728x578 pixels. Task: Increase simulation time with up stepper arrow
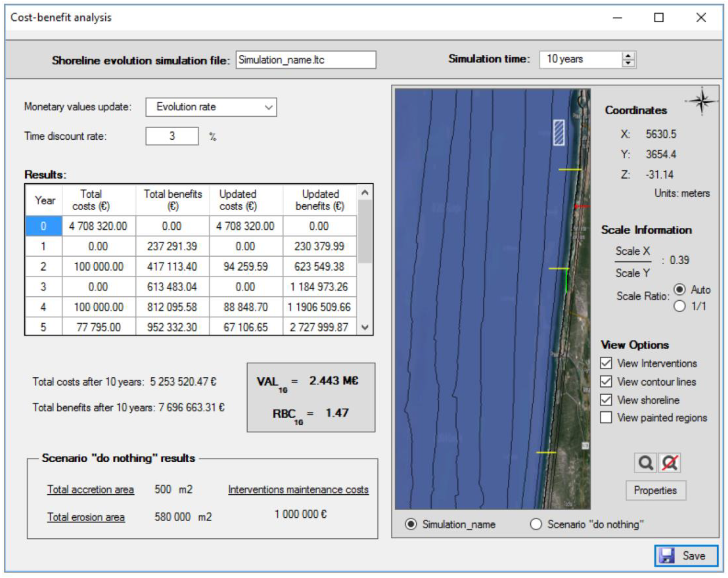628,56
